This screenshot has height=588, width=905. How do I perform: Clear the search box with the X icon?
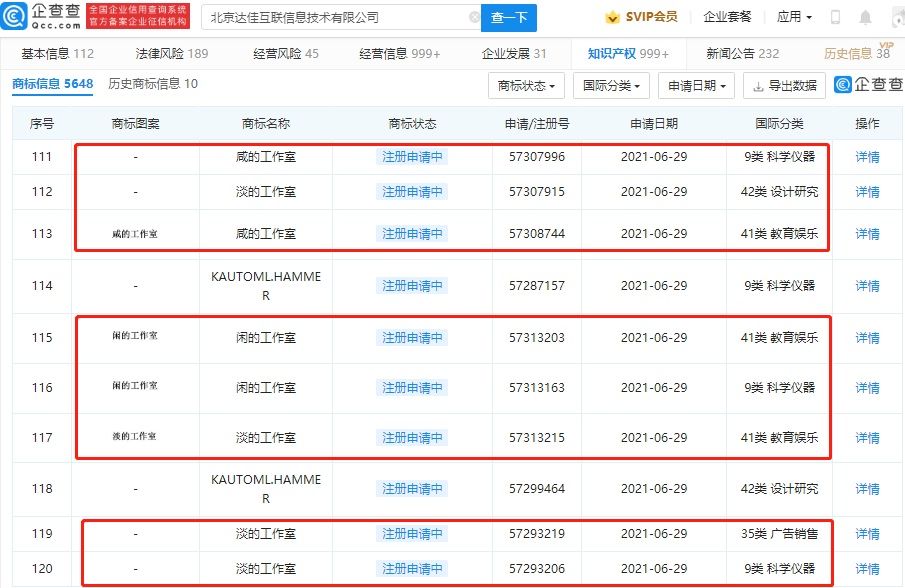[474, 17]
